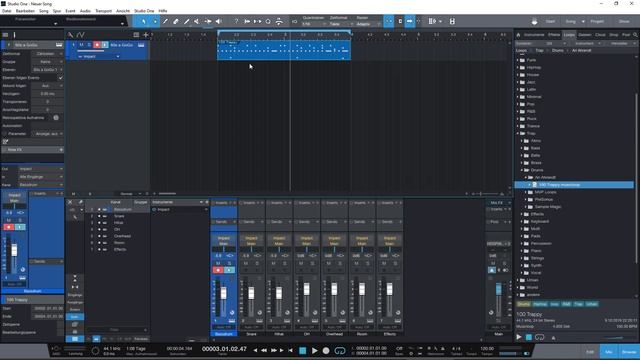The height and width of the screenshot is (360, 640).
Task: Click the Latin folder row
Action: 574,89
